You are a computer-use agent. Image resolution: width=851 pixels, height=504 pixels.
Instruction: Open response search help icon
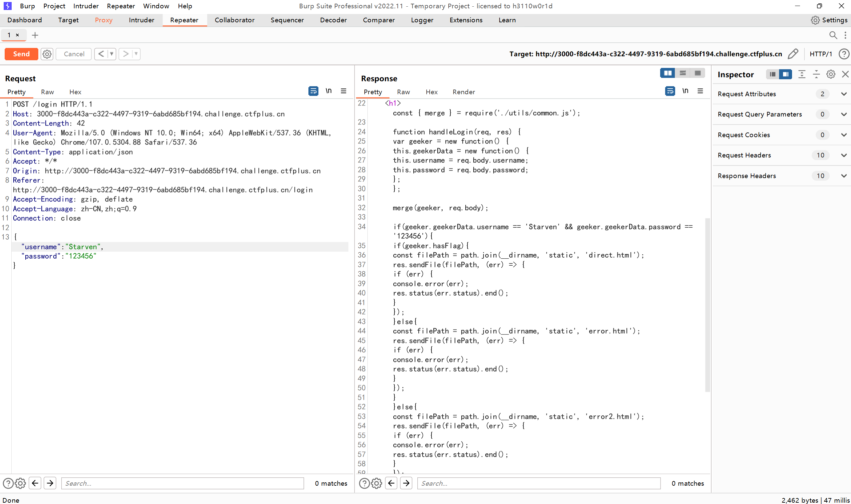tap(364, 483)
